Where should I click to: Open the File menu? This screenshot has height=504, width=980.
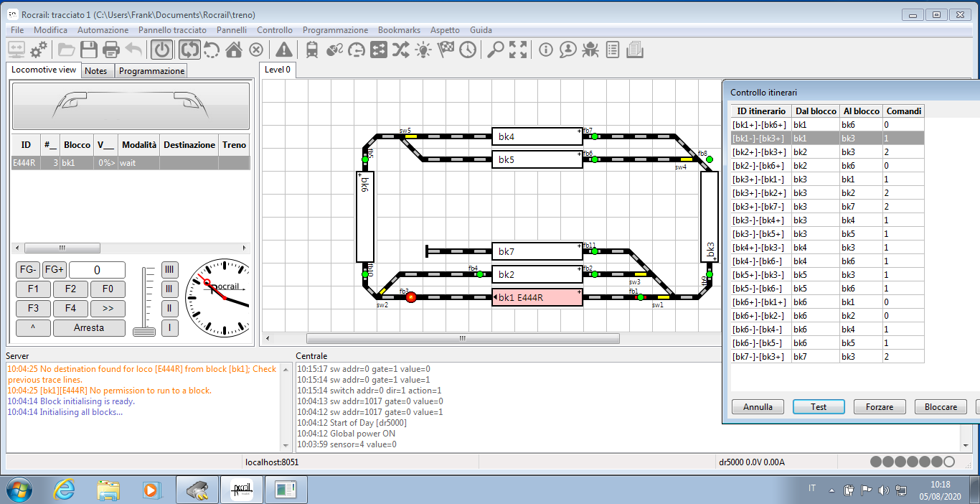(17, 30)
